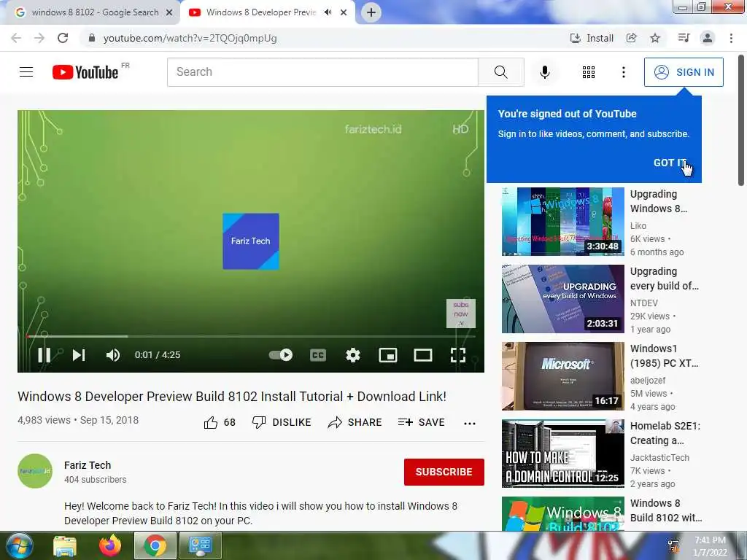Open the YouTube apps grid
This screenshot has width=747, height=560.
click(589, 72)
